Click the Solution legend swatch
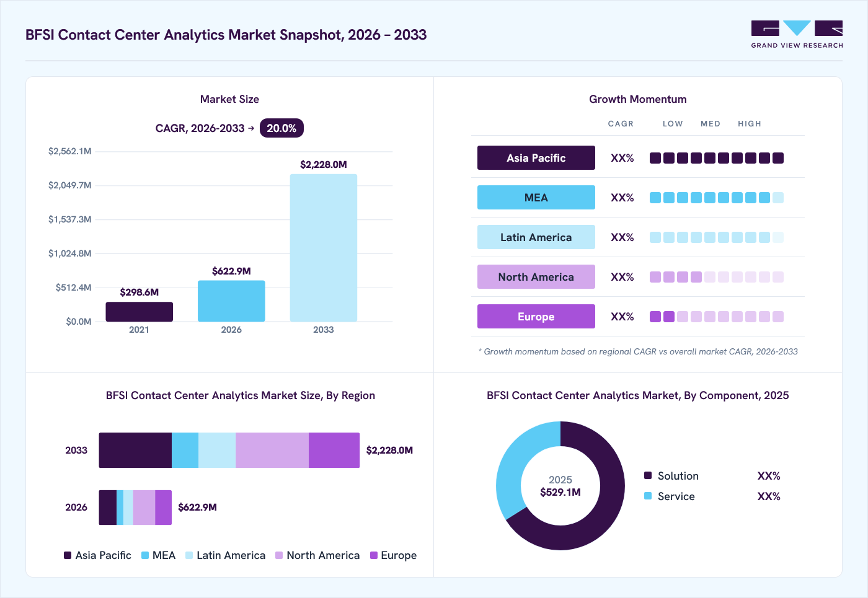This screenshot has width=868, height=598. click(x=648, y=475)
